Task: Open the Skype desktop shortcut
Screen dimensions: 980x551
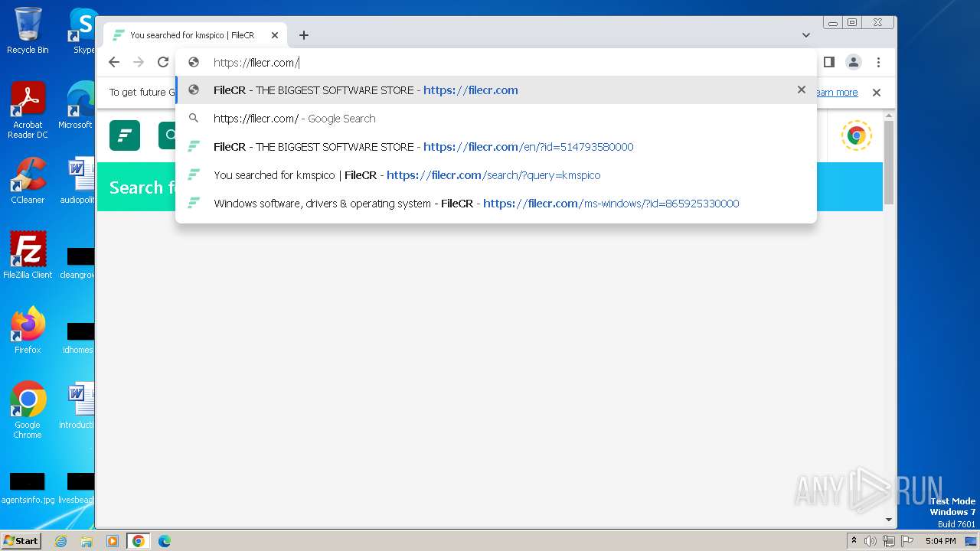Action: tap(83, 31)
